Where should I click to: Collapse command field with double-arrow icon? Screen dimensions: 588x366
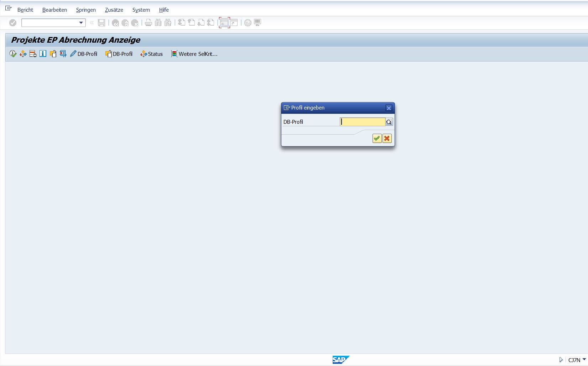(92, 23)
